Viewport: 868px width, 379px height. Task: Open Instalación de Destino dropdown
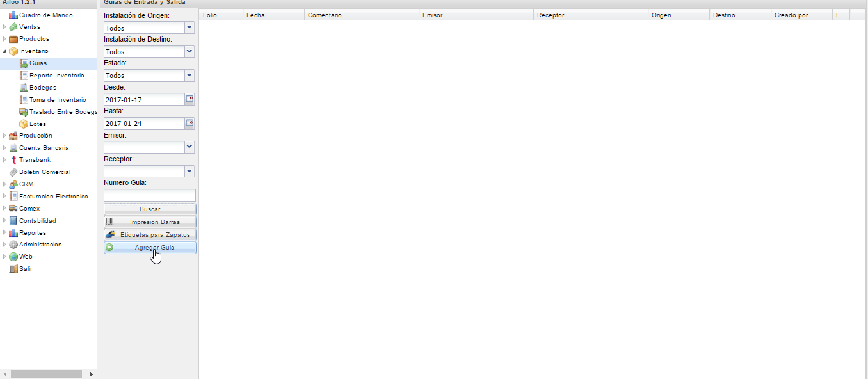pos(189,51)
